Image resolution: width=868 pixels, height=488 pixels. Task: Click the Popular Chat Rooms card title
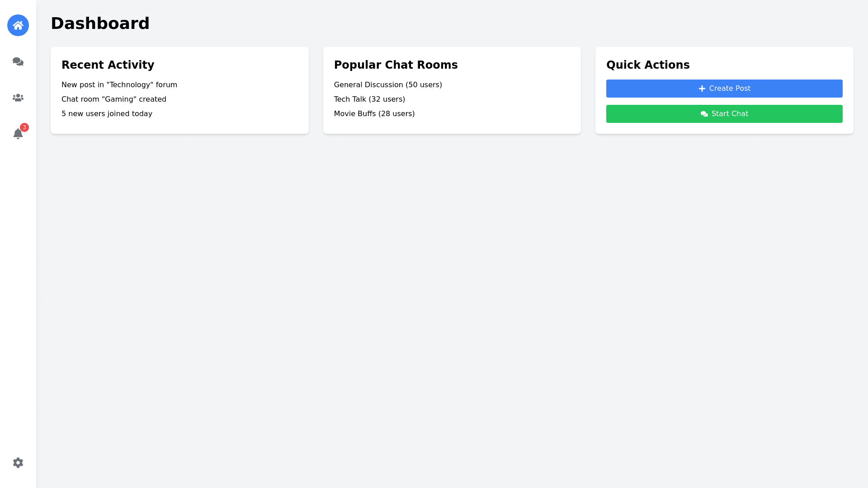tap(396, 65)
